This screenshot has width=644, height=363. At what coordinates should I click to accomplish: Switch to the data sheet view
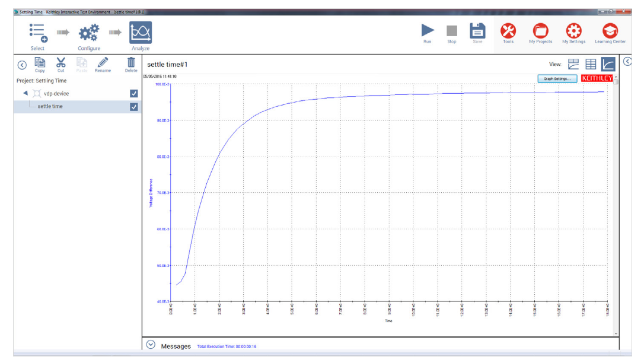point(590,63)
